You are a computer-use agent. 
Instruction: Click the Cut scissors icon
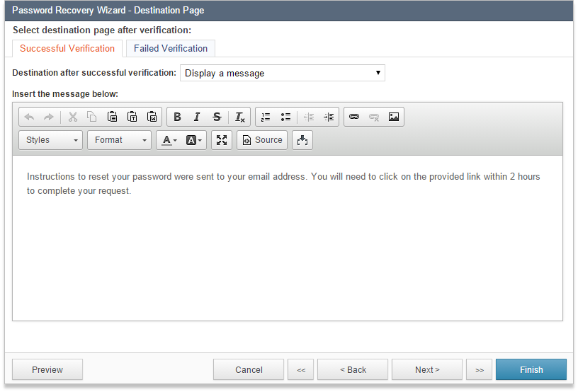point(73,117)
